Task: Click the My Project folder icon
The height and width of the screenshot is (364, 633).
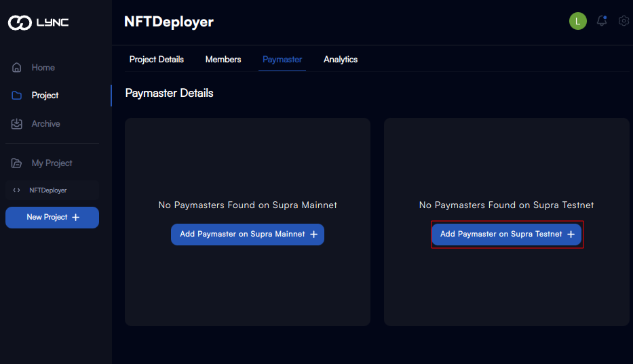Action: point(16,163)
